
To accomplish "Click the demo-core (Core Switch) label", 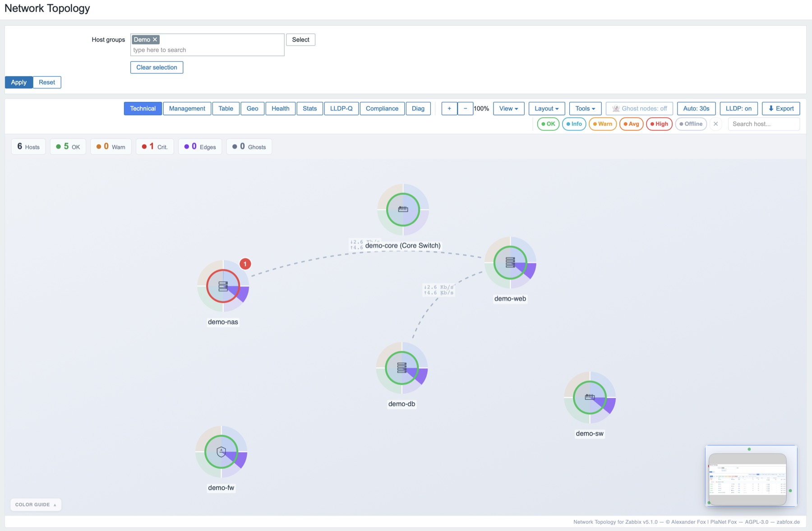I will [403, 246].
